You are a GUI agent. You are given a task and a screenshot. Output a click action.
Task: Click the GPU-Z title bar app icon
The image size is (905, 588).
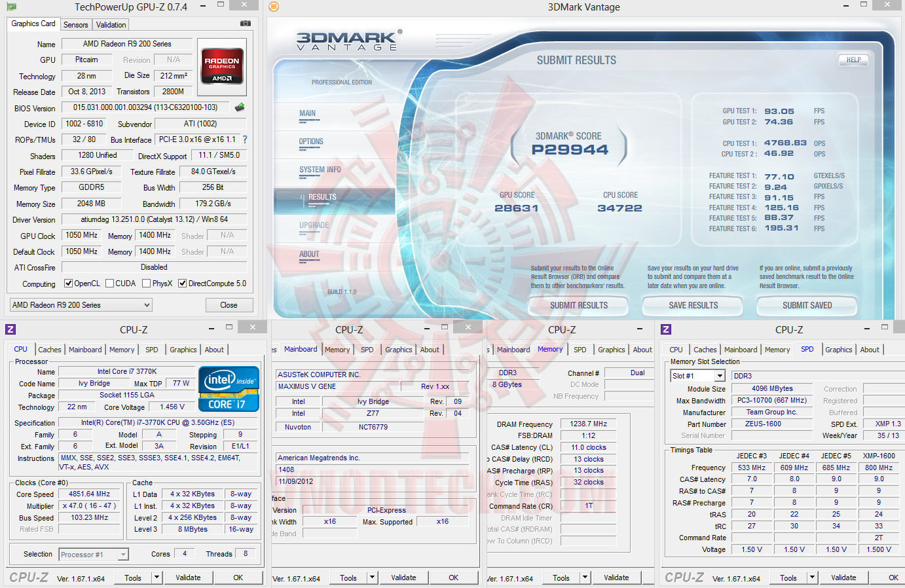tap(11, 7)
